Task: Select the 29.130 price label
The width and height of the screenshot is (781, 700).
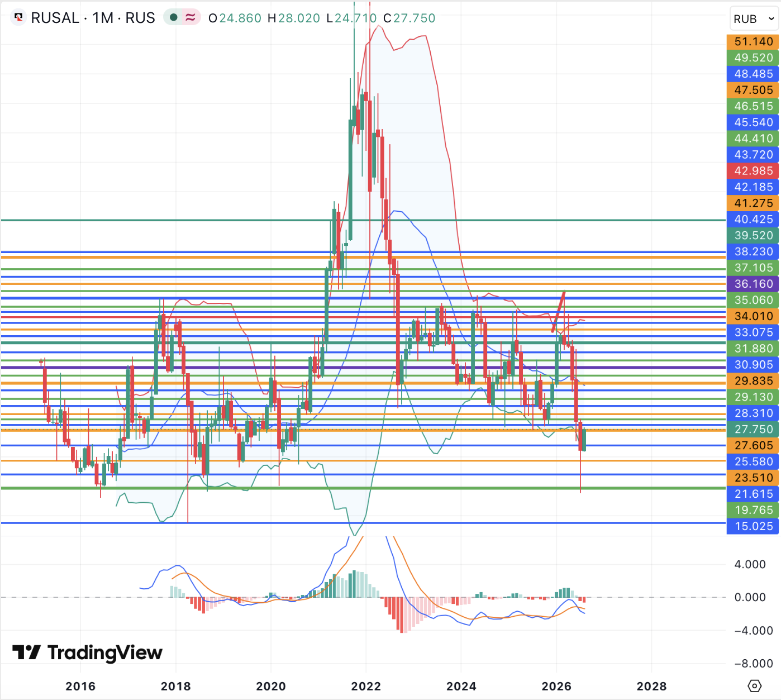Action: 753,398
